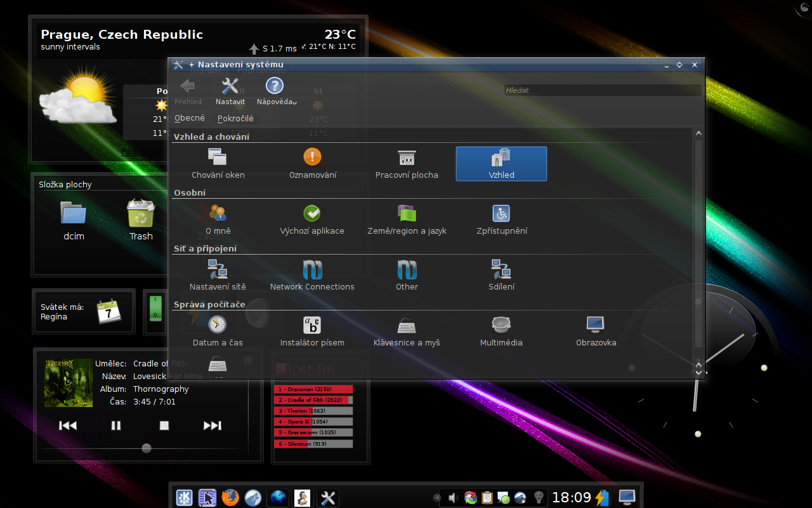Click the Nastavit toolbar button
Image resolution: width=812 pixels, height=508 pixels.
click(x=230, y=91)
